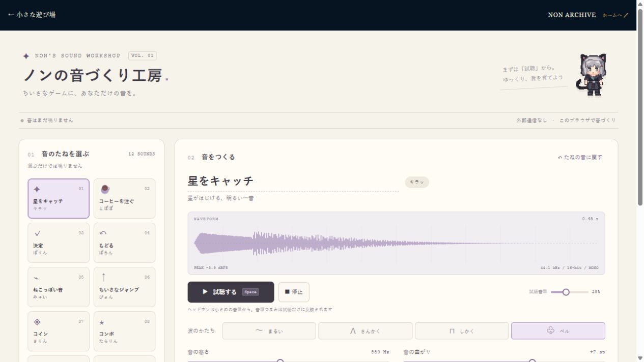Click the 音のたねを選ぶ section heading
The height and width of the screenshot is (362, 644).
pos(65,154)
